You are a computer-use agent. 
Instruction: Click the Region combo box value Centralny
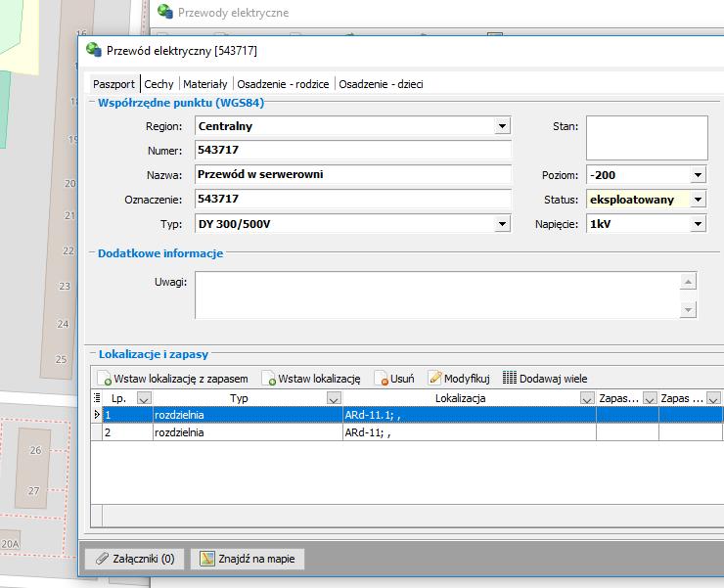(344, 126)
